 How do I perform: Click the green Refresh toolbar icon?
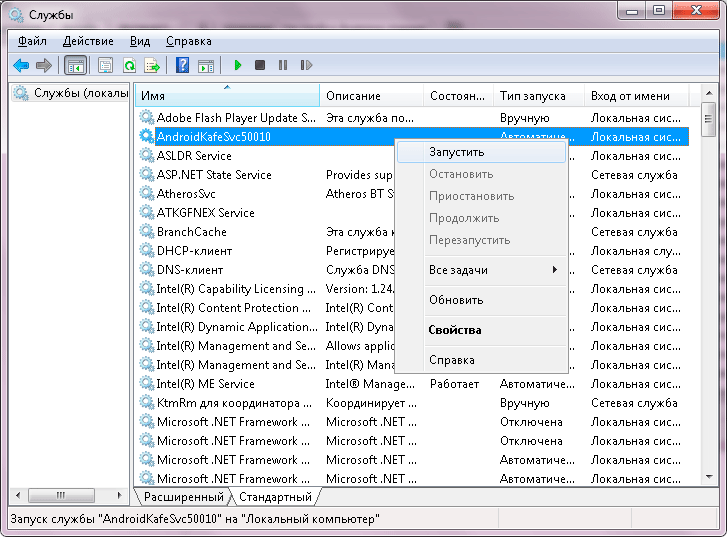point(129,65)
